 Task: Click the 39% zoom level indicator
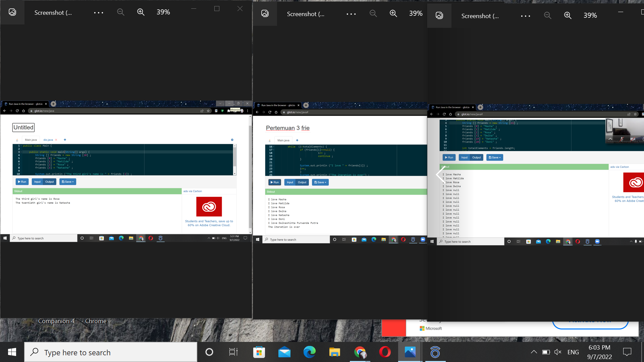163,12
